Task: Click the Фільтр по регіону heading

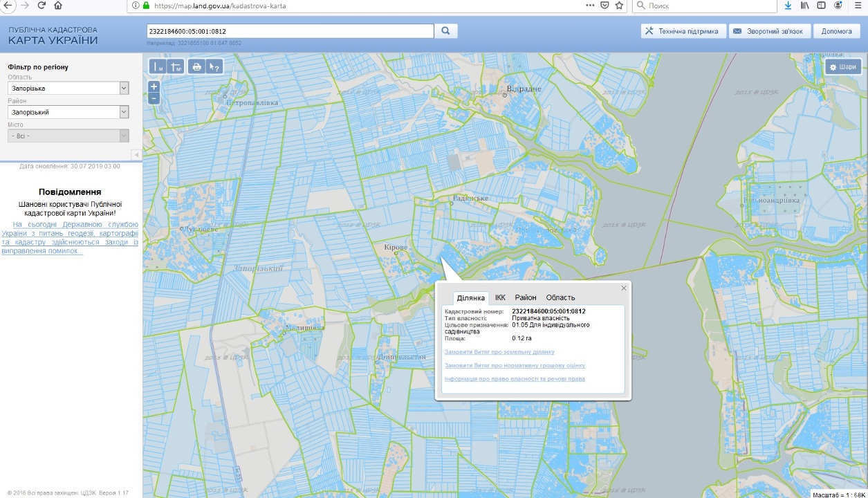Action: pyautogui.click(x=38, y=67)
